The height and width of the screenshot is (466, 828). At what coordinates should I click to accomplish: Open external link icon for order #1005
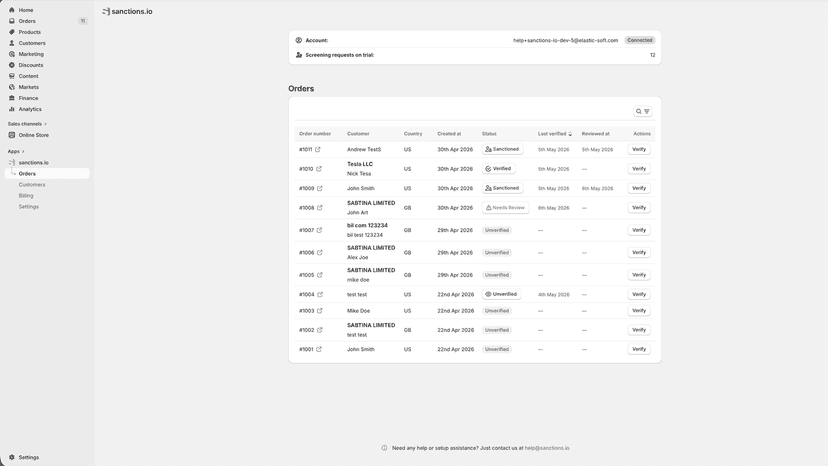(319, 275)
